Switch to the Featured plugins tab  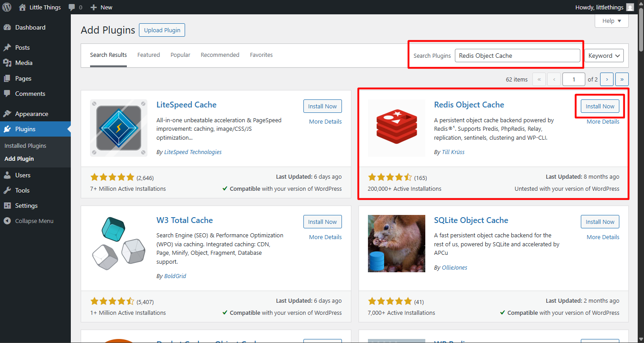click(x=148, y=55)
